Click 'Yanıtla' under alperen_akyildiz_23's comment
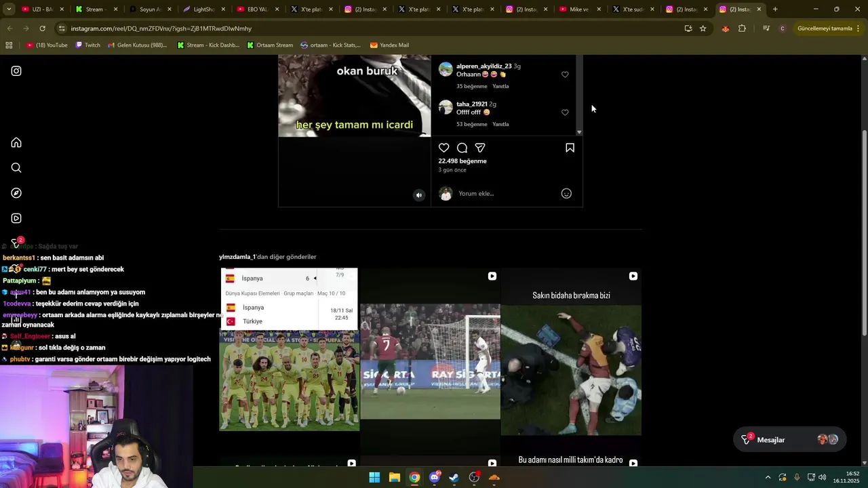868x488 pixels. pyautogui.click(x=500, y=86)
